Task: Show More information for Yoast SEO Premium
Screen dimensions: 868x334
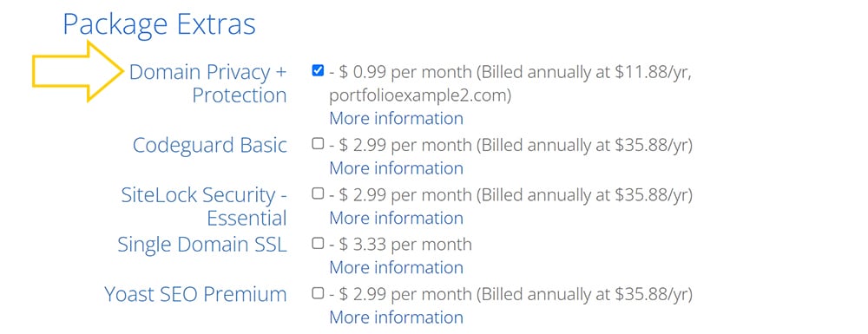Action: [397, 318]
